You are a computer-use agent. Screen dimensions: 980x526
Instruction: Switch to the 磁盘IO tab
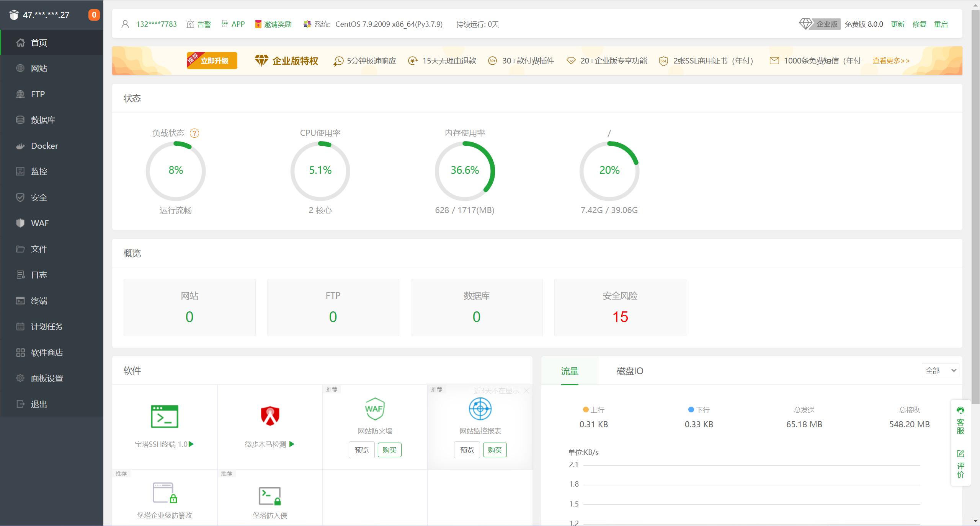[630, 371]
